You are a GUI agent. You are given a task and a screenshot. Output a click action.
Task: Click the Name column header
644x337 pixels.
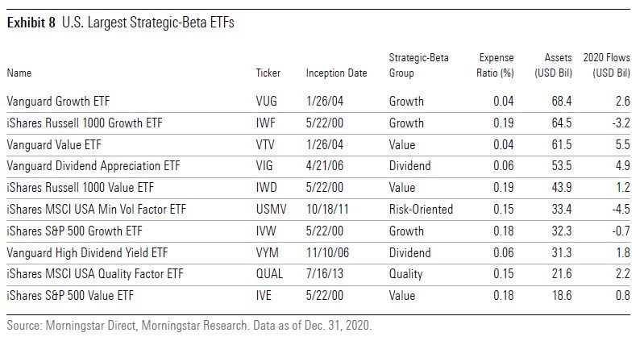pyautogui.click(x=19, y=73)
